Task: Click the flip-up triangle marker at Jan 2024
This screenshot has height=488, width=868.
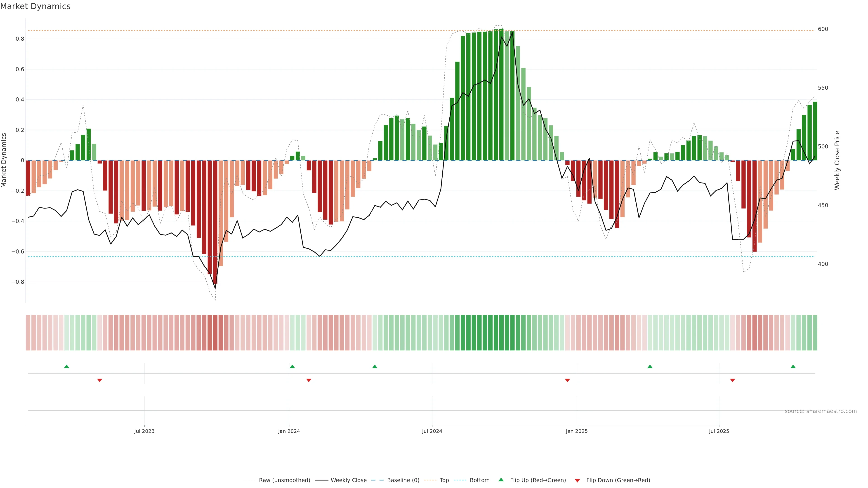Action: coord(292,366)
